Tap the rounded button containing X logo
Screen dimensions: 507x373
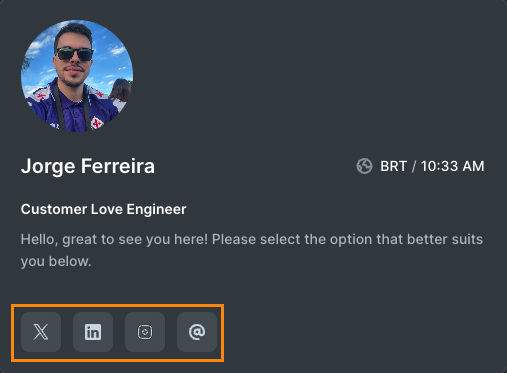pyautogui.click(x=41, y=332)
